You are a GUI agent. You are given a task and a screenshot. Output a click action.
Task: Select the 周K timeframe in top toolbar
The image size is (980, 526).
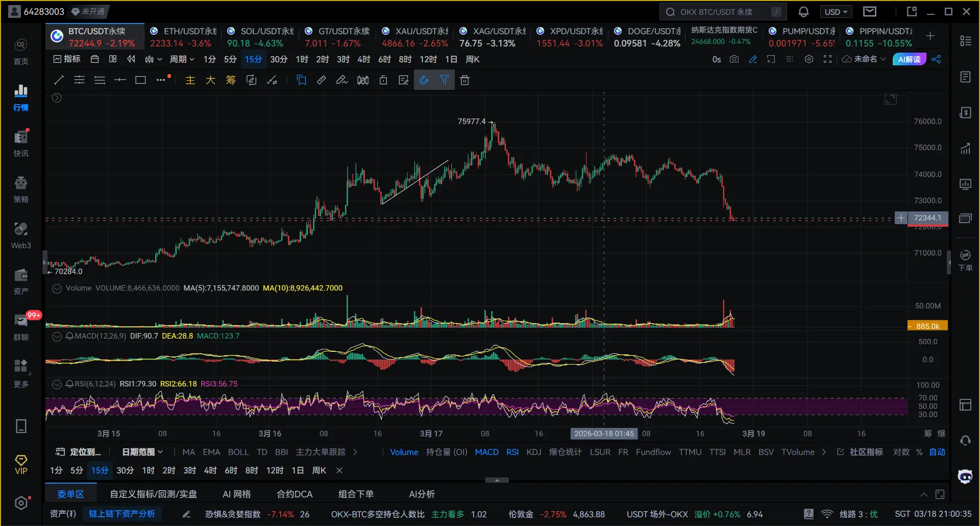pos(473,59)
